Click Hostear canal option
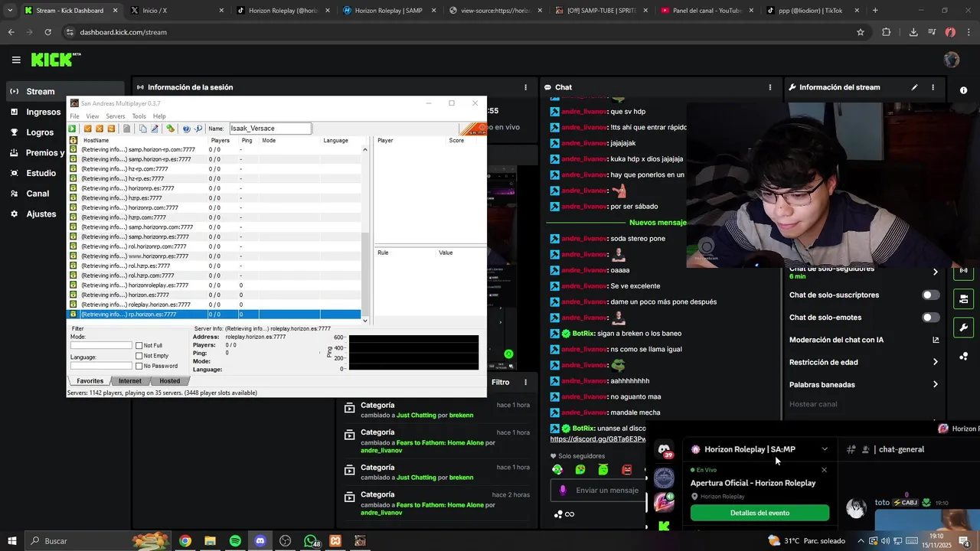 (x=812, y=404)
